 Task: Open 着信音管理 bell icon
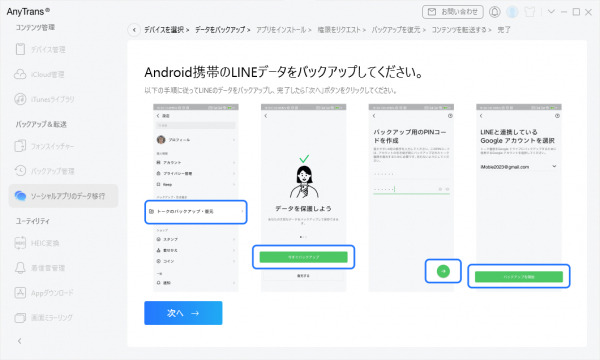[x=20, y=268]
